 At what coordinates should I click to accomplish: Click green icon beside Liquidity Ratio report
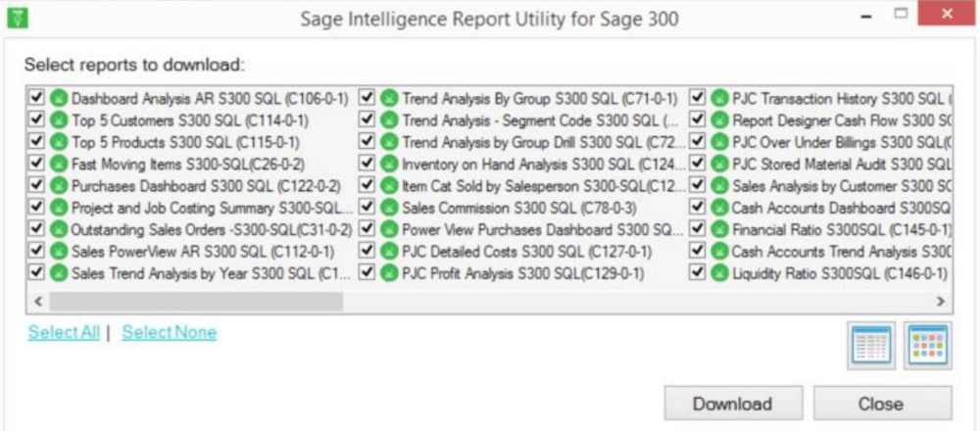click(x=720, y=273)
